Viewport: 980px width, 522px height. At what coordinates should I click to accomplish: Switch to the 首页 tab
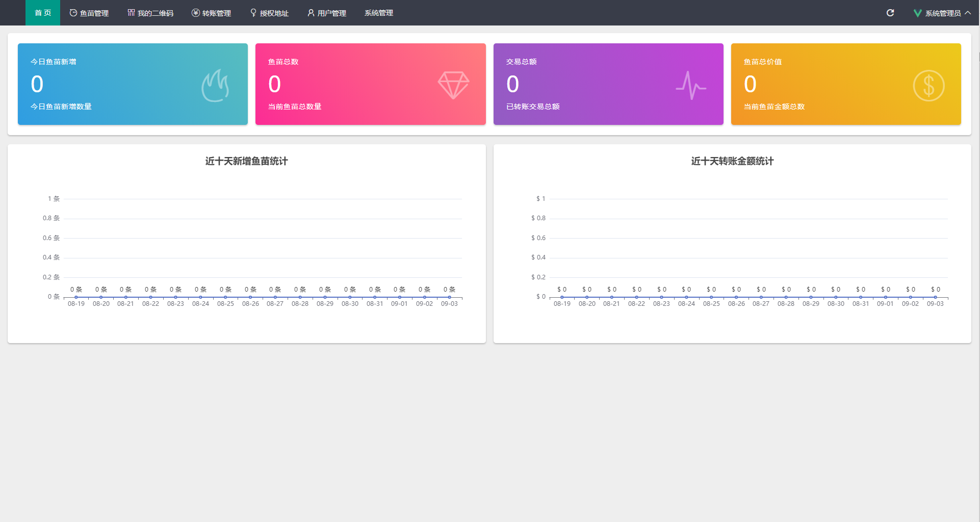pyautogui.click(x=43, y=13)
